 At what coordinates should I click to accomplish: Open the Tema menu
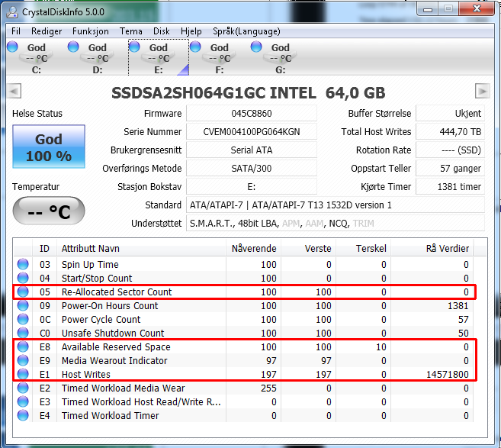(x=131, y=31)
